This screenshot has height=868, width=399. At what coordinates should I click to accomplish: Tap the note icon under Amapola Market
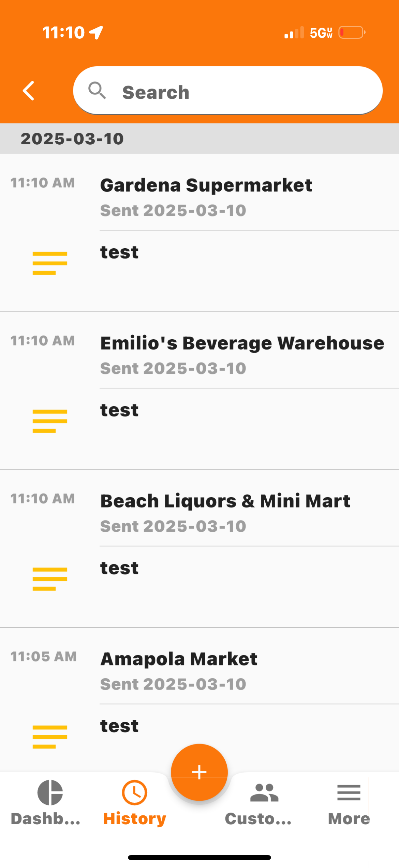click(x=50, y=737)
